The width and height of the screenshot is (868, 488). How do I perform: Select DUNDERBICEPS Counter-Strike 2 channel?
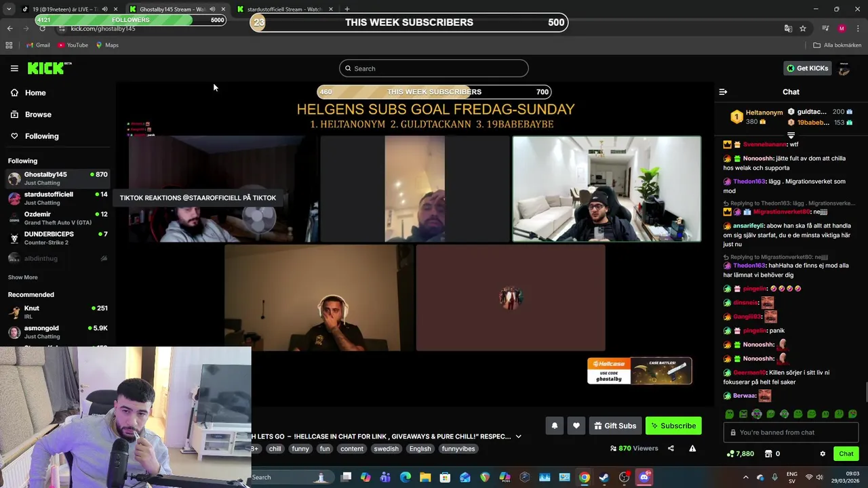pos(58,238)
